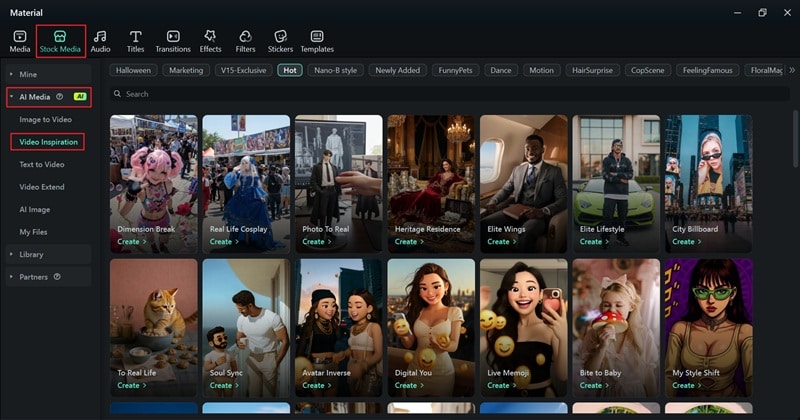Click Create on Photo To Real card
The height and width of the screenshot is (420, 800).
[x=316, y=242]
